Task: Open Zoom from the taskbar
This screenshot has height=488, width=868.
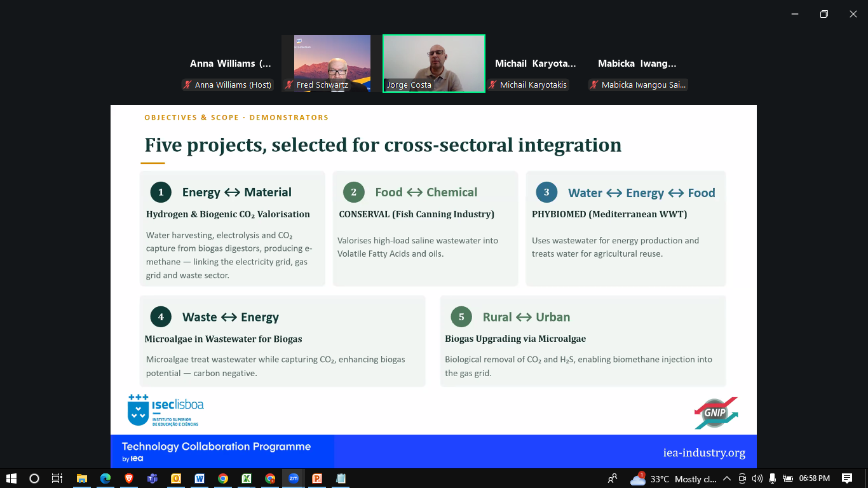Action: click(x=294, y=478)
